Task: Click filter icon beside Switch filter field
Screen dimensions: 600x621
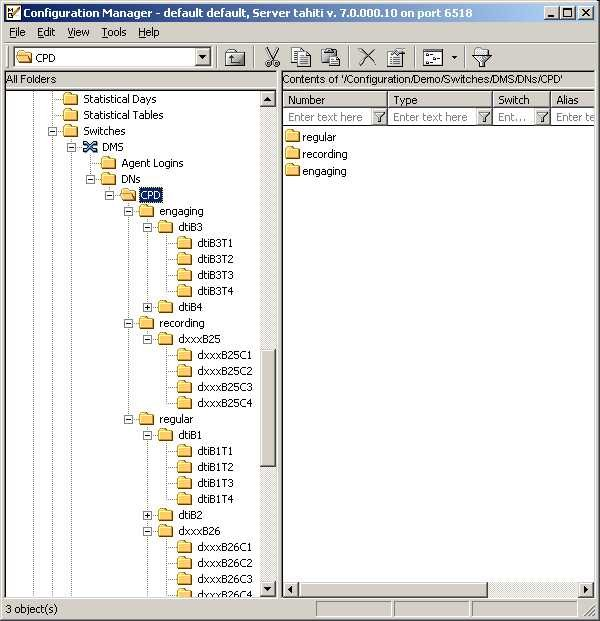Action: [x=541, y=117]
